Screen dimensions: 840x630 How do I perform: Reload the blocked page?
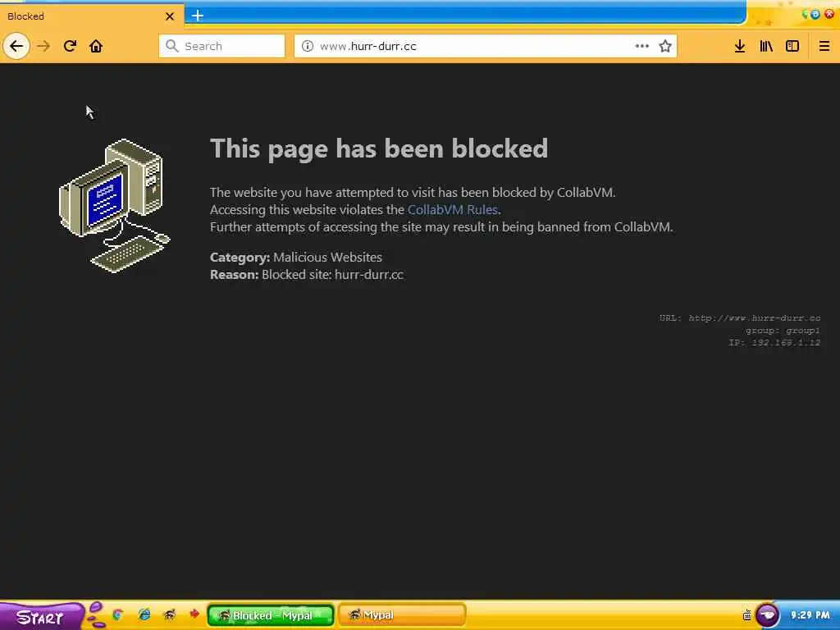(x=70, y=46)
